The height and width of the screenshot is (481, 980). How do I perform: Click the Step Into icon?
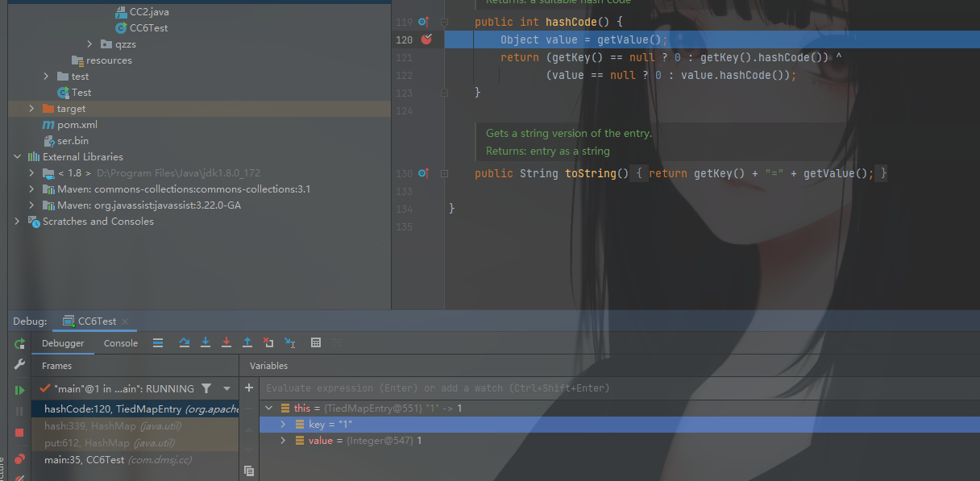[206, 342]
